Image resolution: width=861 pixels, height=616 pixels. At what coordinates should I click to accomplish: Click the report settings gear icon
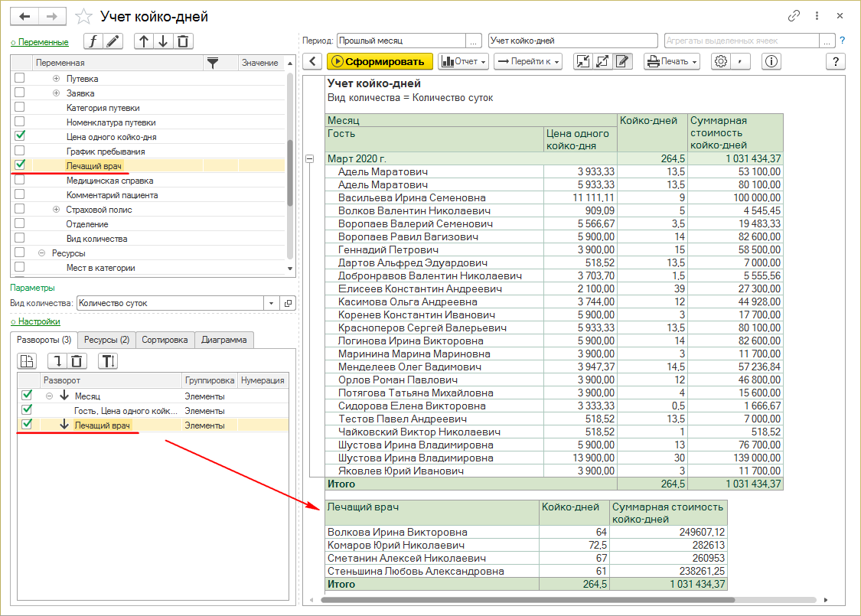point(719,62)
